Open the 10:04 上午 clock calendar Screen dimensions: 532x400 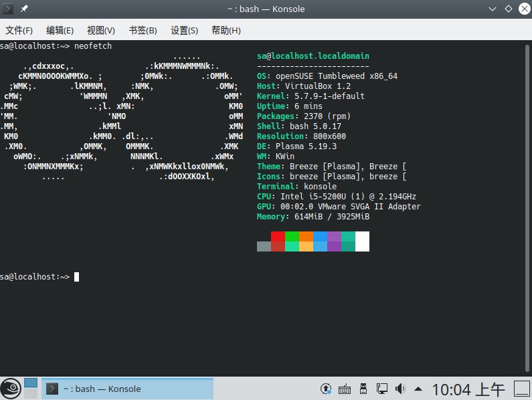click(x=468, y=389)
